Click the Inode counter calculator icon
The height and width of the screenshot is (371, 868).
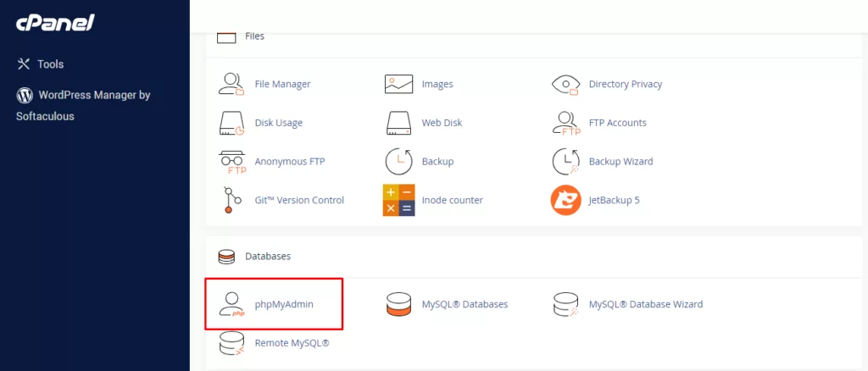pyautogui.click(x=398, y=200)
